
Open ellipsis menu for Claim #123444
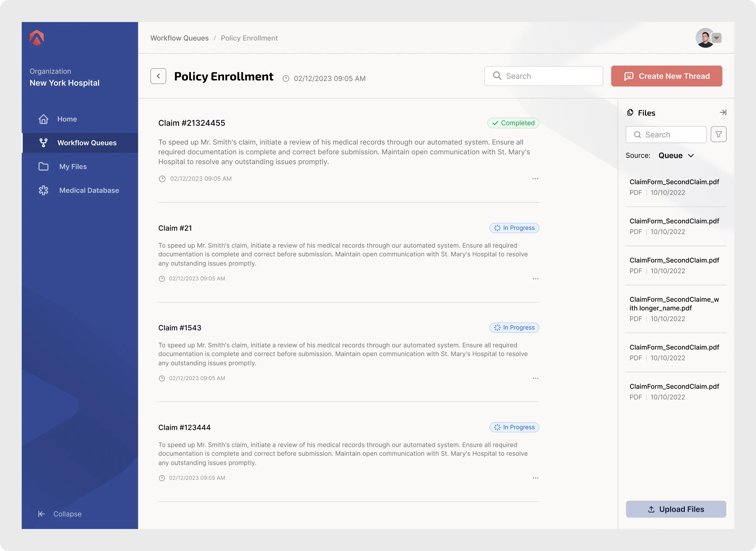coord(535,478)
